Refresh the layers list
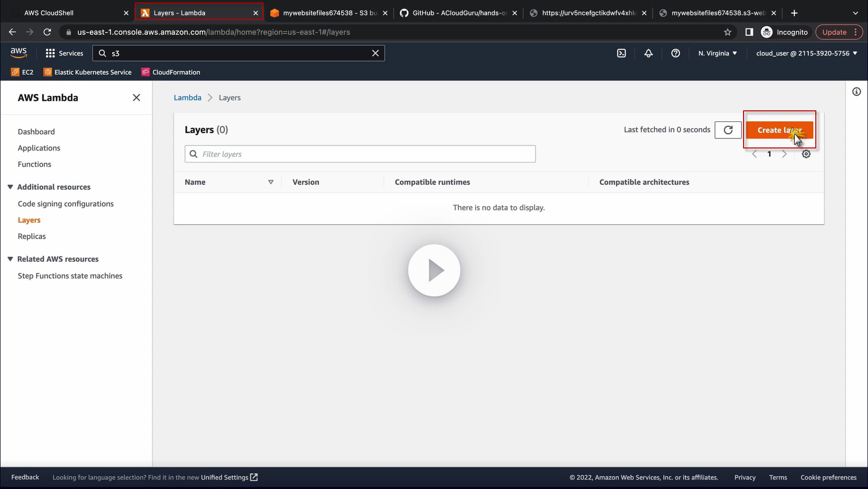 pos(728,130)
